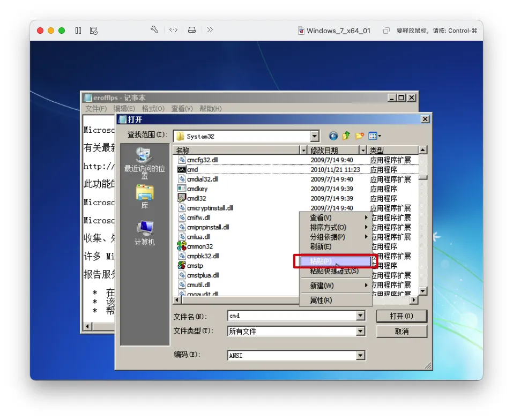Select the cmdl32 application file
513x420 pixels.
tap(192, 198)
